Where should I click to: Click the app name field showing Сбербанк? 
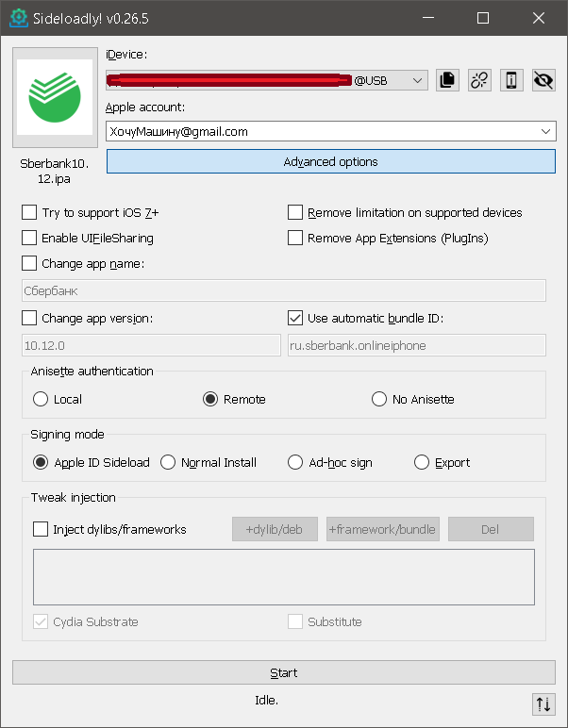click(284, 290)
